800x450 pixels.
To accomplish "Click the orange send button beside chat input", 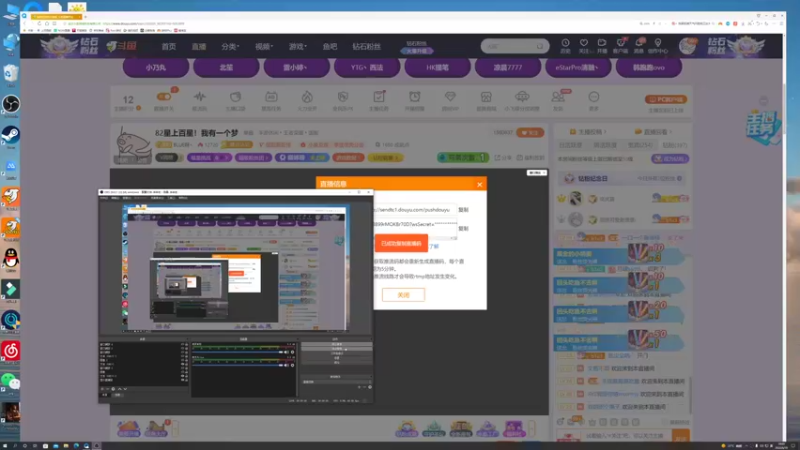I will click(681, 437).
